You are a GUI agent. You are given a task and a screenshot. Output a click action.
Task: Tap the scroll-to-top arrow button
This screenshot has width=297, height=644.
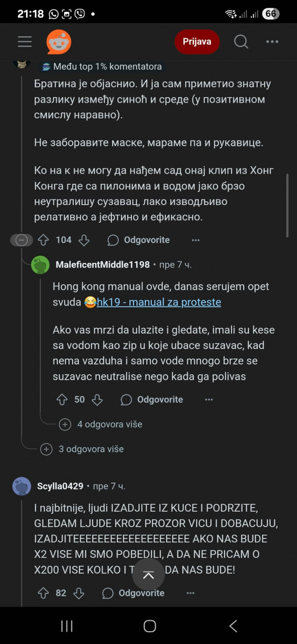tap(148, 575)
